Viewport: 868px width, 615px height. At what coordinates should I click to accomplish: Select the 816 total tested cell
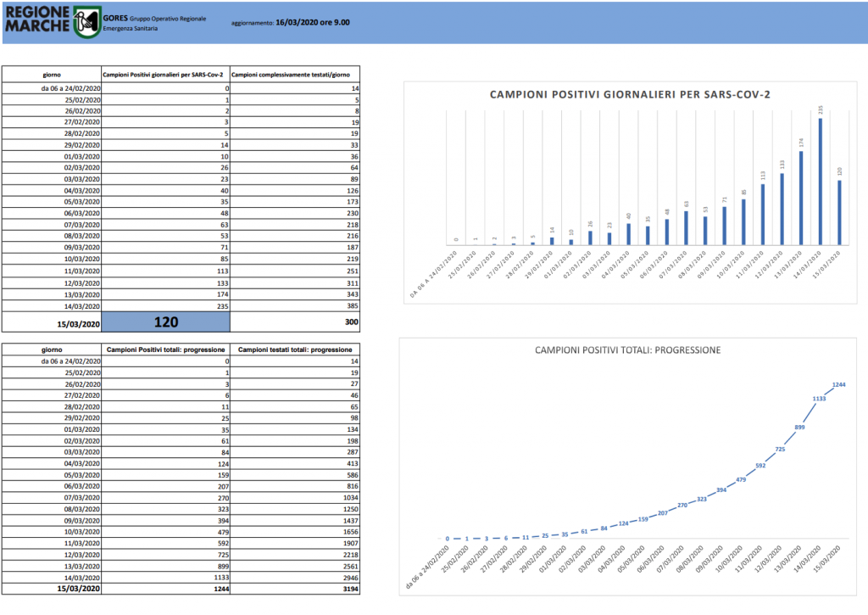[295, 486]
